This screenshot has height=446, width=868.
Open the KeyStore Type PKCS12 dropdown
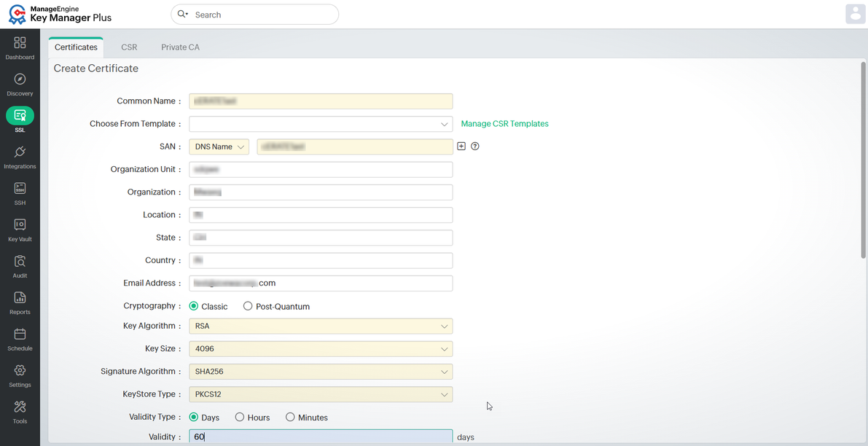(321, 394)
